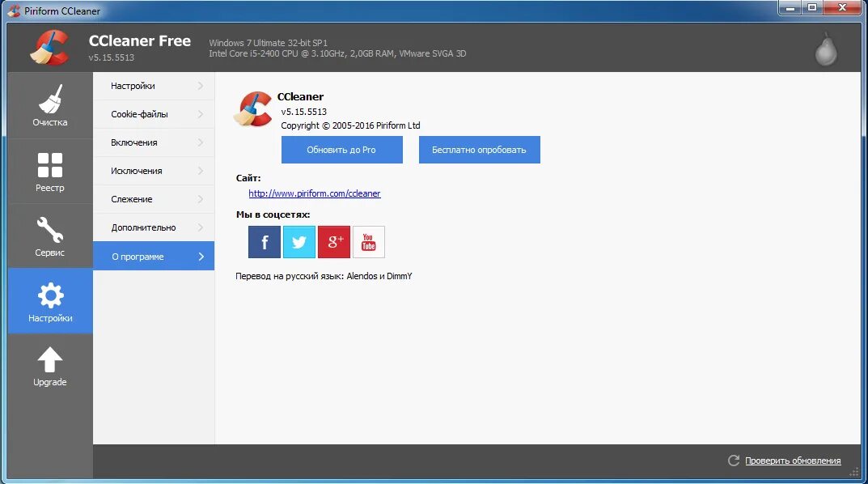The height and width of the screenshot is (484, 868).
Task: Click chevron next to Дополнительно
Action: (201, 227)
